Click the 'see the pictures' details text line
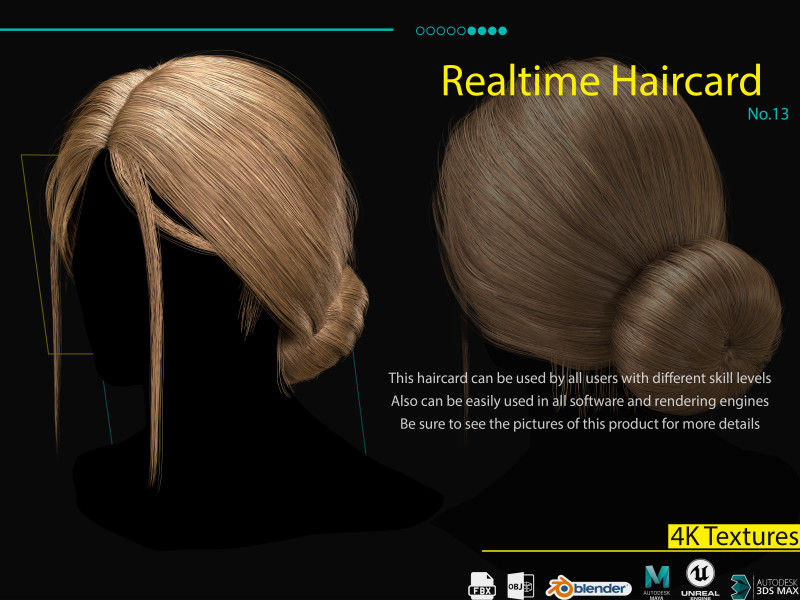This screenshot has height=600, width=800. pos(579,424)
